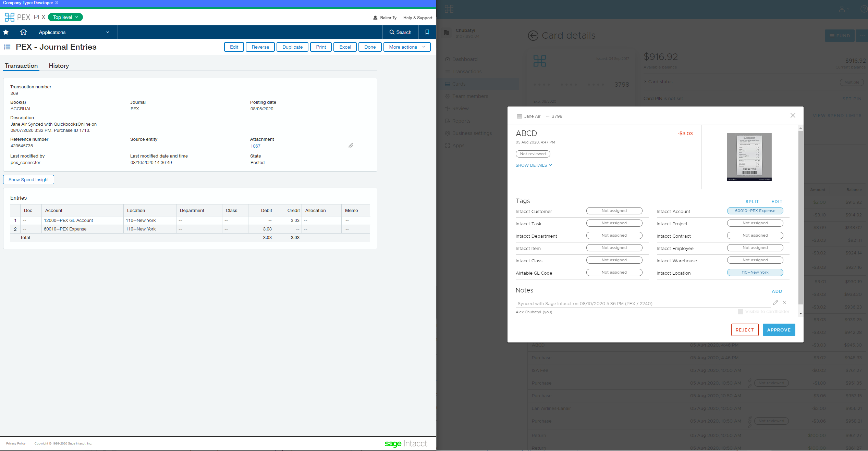Open the More actions dropdown
This screenshot has height=451, width=868.
click(407, 47)
